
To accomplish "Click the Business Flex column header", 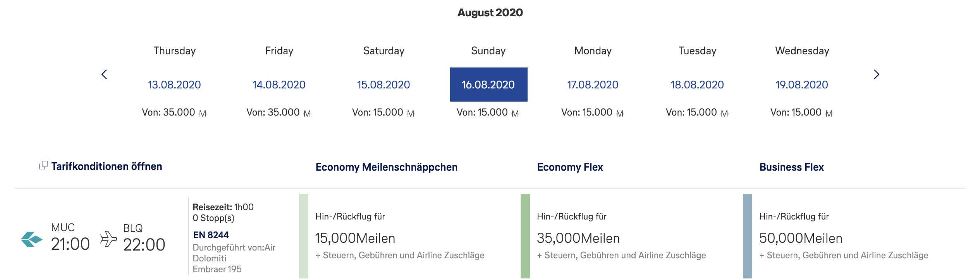I will click(791, 167).
